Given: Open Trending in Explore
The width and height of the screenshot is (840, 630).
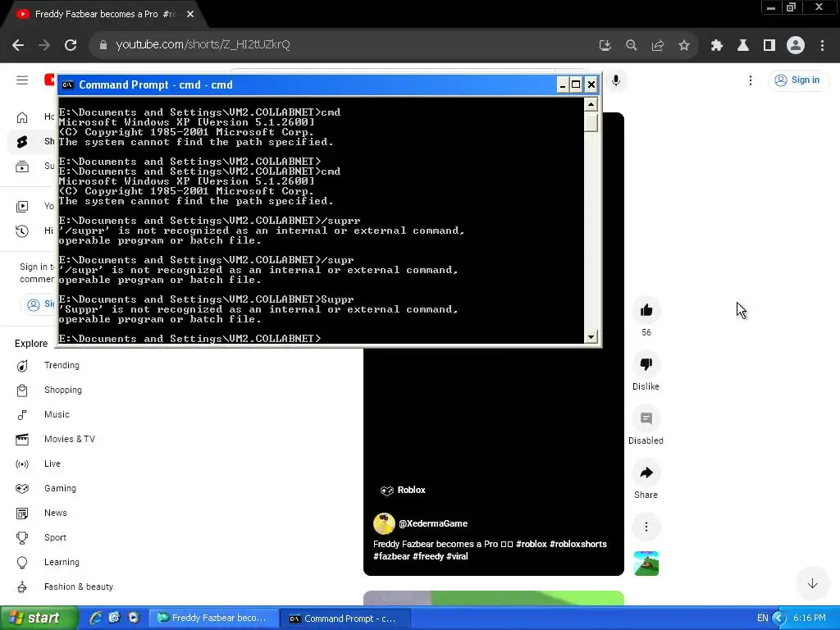Looking at the screenshot, I should click(62, 365).
